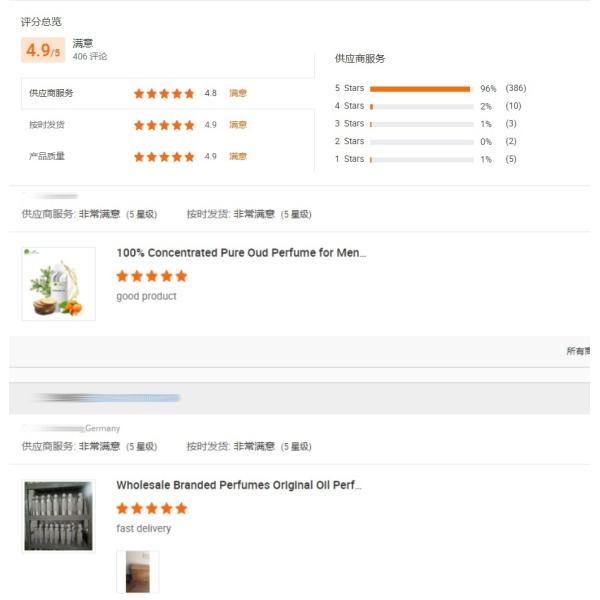Open the Oud perfume product thumbnail
Image resolution: width=600 pixels, height=600 pixels.
pyautogui.click(x=59, y=284)
